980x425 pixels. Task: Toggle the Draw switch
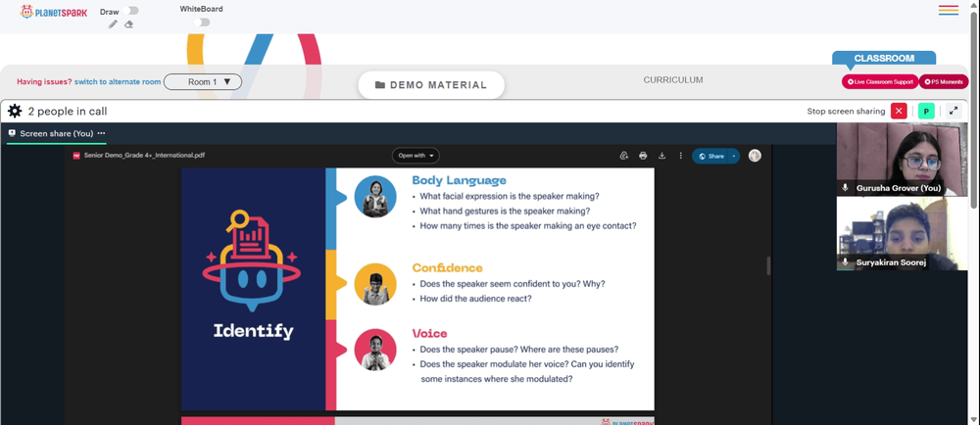pyautogui.click(x=131, y=11)
